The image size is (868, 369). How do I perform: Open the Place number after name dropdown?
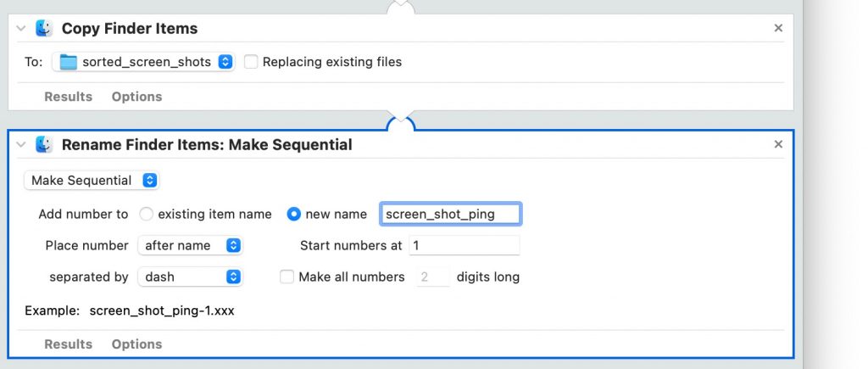coord(191,245)
